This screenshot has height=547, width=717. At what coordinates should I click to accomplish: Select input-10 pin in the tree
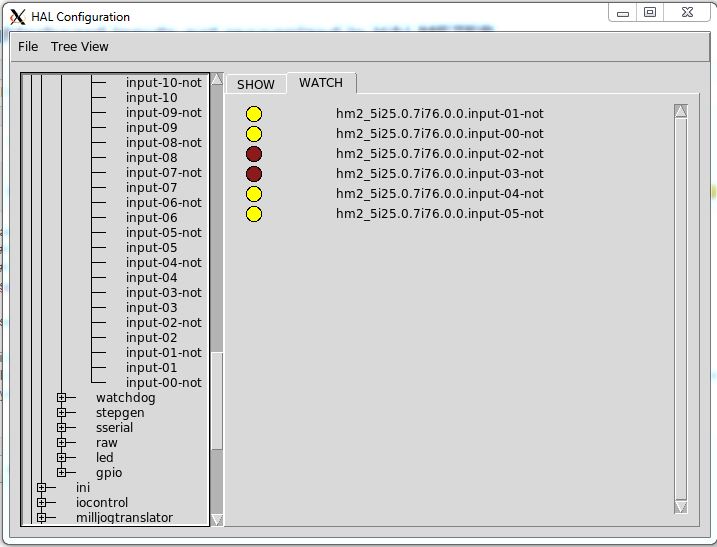click(x=151, y=98)
